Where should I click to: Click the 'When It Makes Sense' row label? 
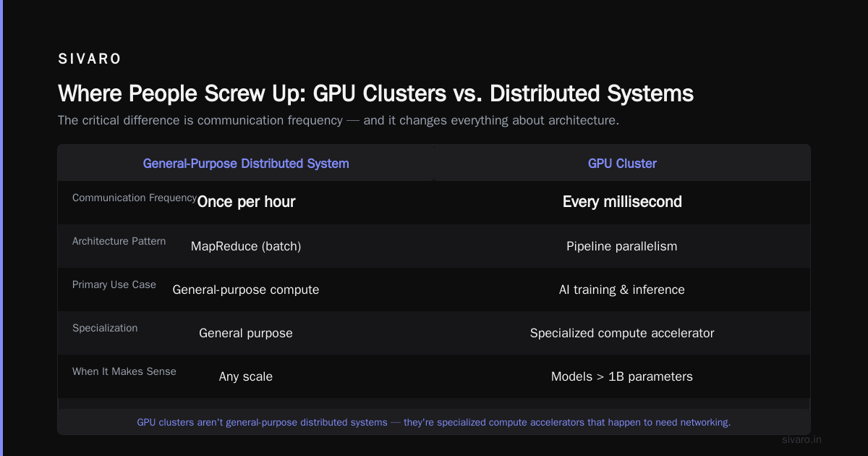[124, 371]
